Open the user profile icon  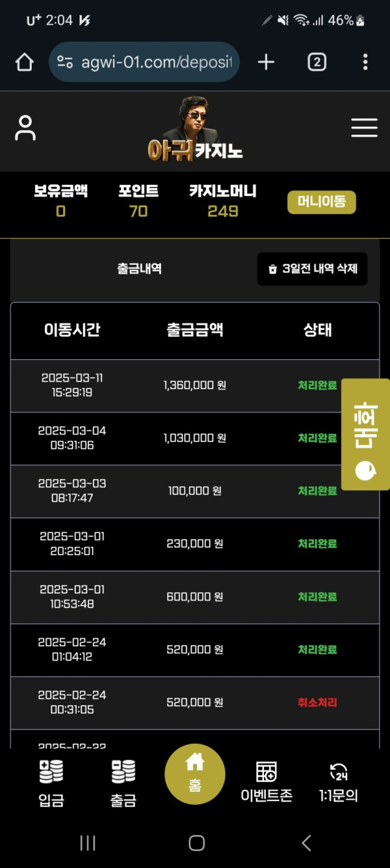coord(25,128)
